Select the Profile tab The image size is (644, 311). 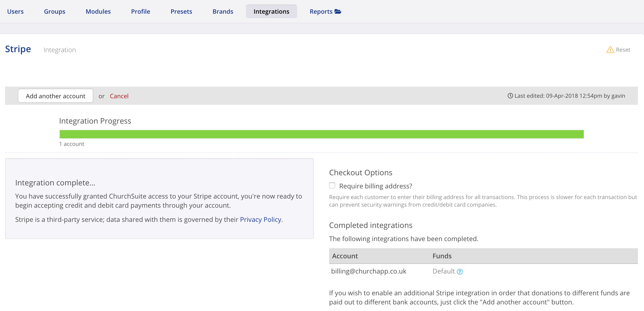tap(140, 12)
